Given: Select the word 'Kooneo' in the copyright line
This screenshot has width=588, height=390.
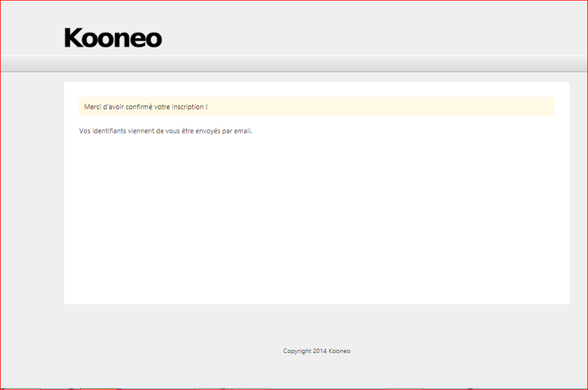Looking at the screenshot, I should coord(340,351).
